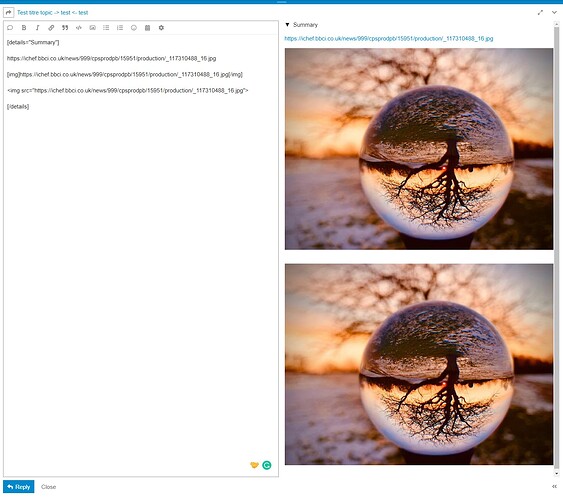Open the emoji picker
The height and width of the screenshot is (500, 563).
[134, 28]
